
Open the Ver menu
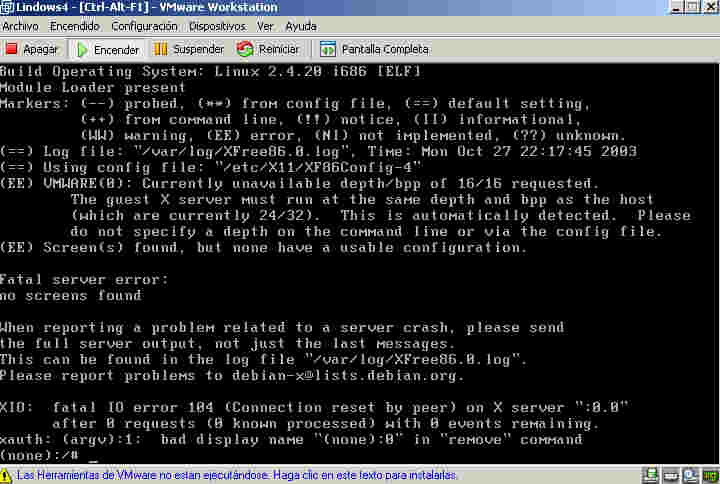pos(265,27)
